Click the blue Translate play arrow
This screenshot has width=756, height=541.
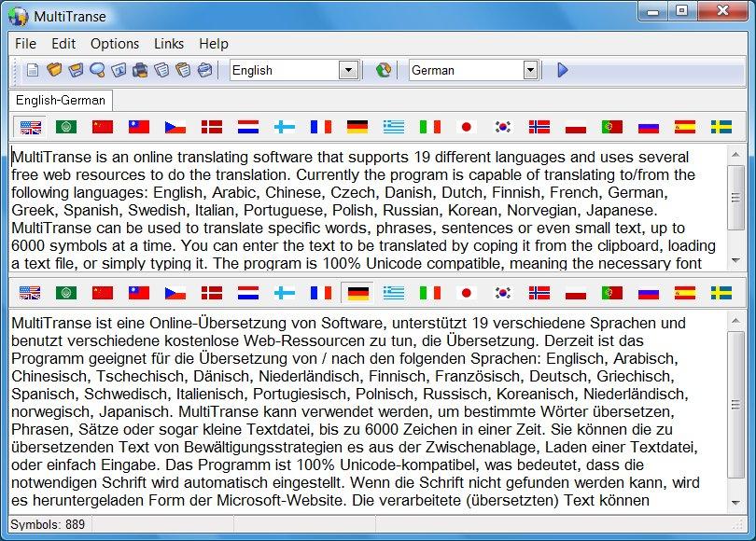(562, 70)
